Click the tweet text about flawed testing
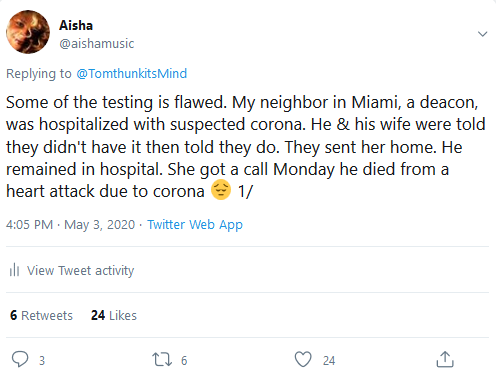This screenshot has height=376, width=496. point(246,147)
